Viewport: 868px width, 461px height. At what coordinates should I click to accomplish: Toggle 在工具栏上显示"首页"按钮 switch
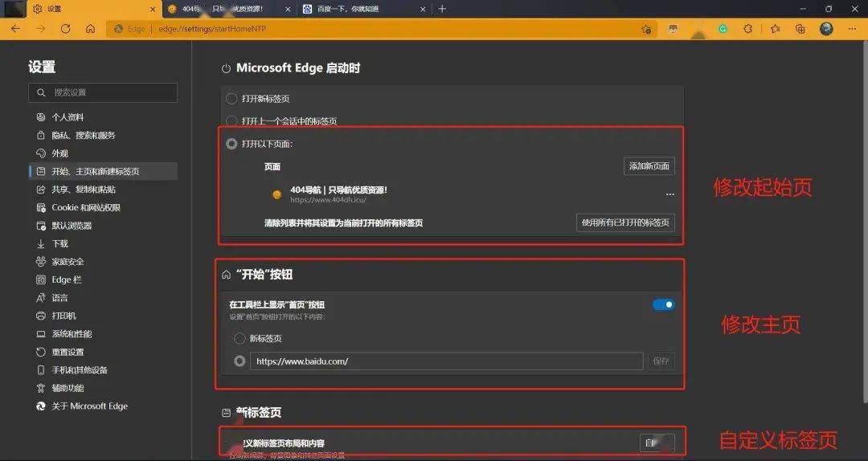(663, 304)
